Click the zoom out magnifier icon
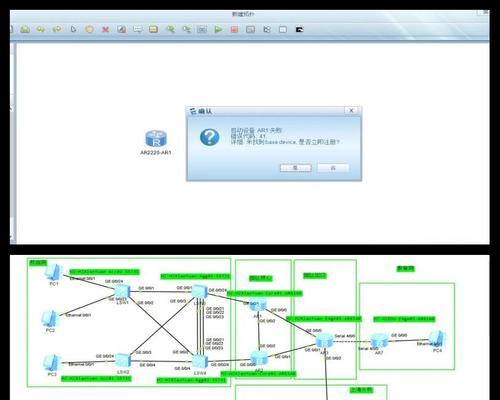The width and height of the screenshot is (500, 400). (187, 29)
